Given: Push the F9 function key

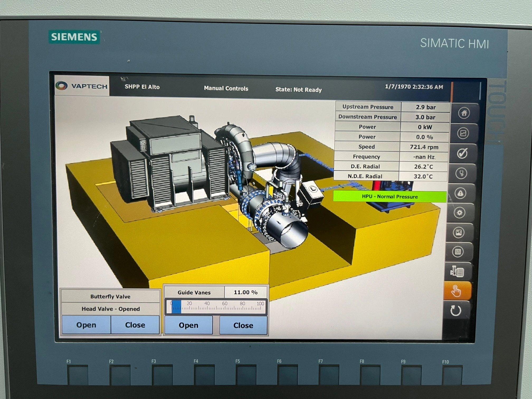Looking at the screenshot, I should coord(411,375).
